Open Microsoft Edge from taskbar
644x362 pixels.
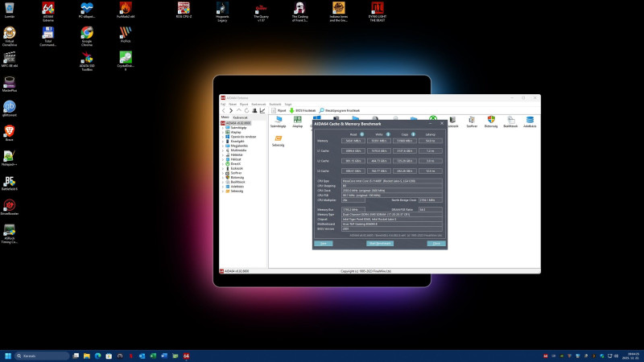coord(97,356)
